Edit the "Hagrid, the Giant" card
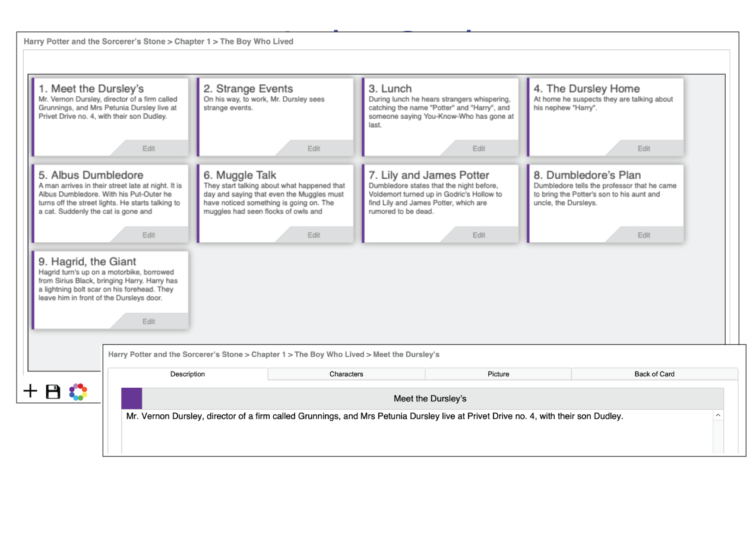The width and height of the screenshot is (756, 548). (148, 321)
